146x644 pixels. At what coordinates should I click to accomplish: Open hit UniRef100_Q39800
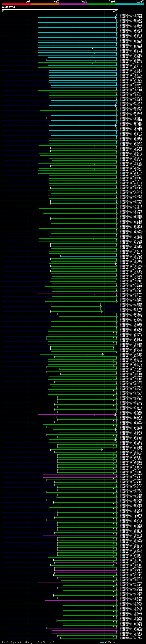coord(131,371)
